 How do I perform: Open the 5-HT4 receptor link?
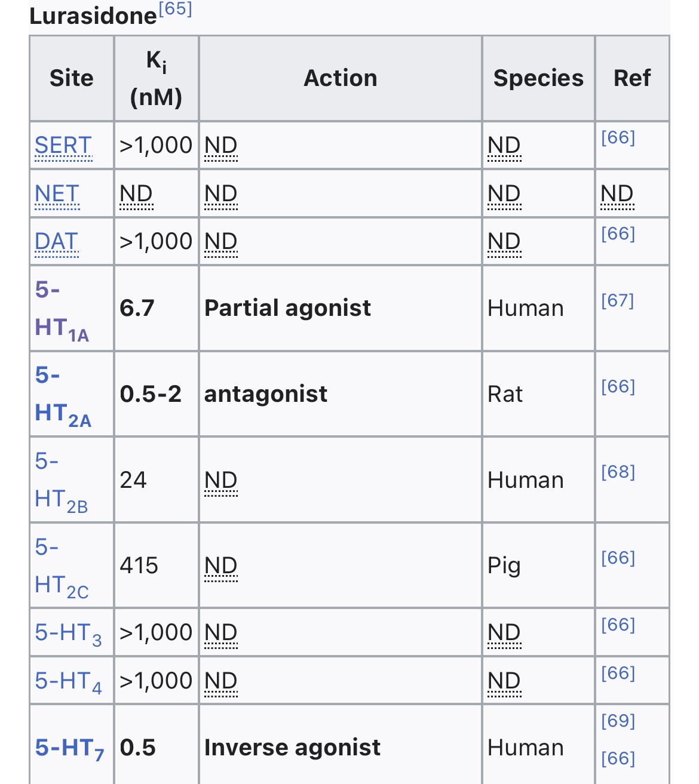pyautogui.click(x=68, y=681)
